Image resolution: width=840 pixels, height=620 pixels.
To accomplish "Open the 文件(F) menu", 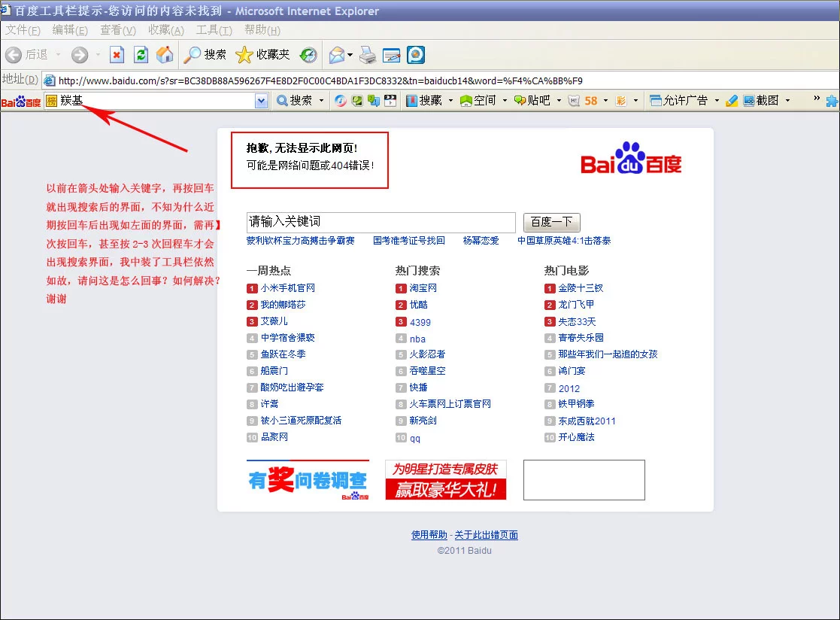I will [x=23, y=30].
